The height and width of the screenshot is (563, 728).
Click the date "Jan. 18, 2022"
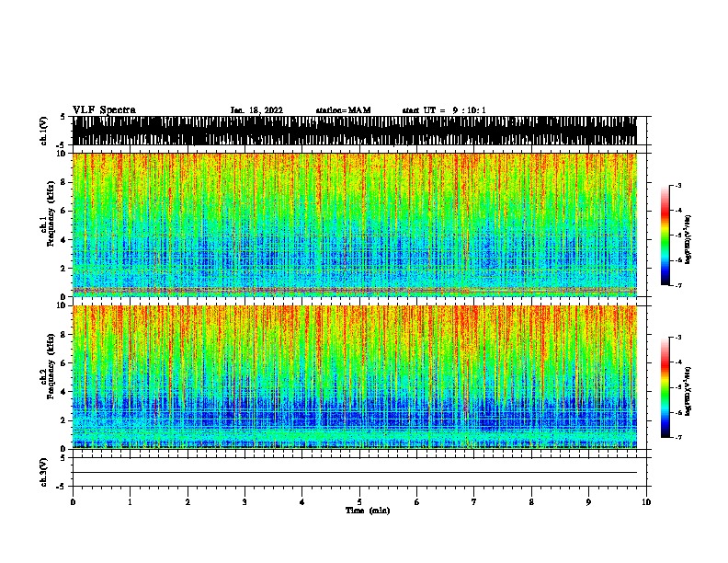tap(256, 110)
